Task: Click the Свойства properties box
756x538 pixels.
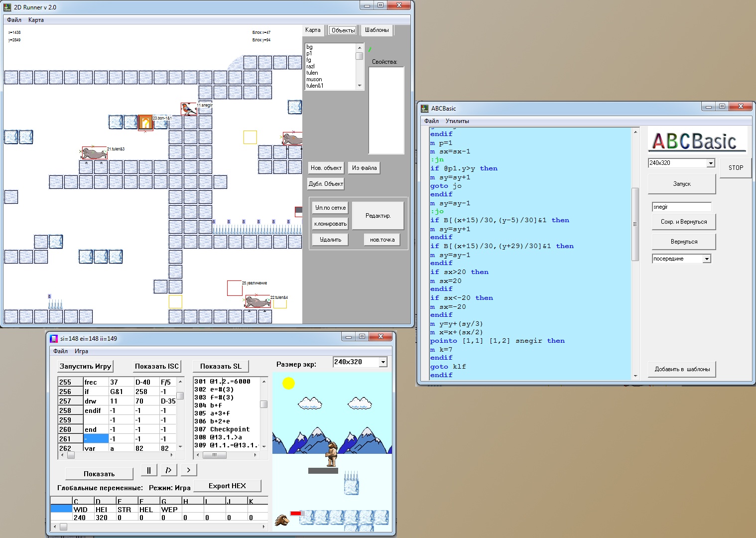Action: pyautogui.click(x=386, y=111)
